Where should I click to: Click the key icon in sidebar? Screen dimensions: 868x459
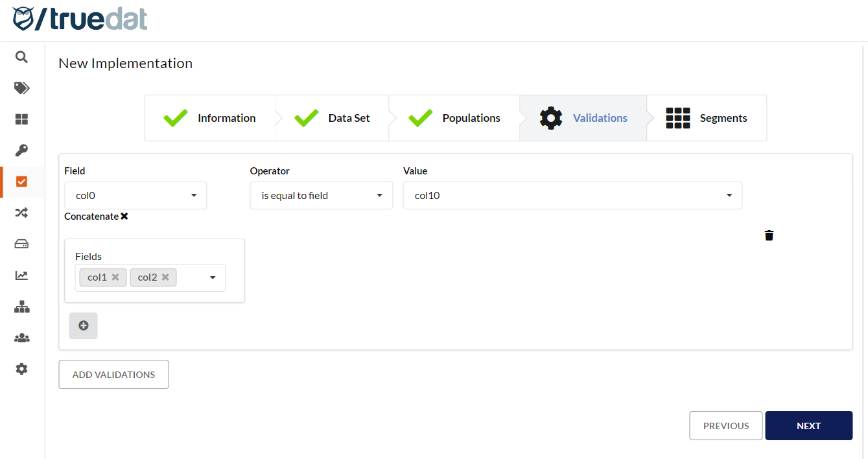(x=21, y=150)
